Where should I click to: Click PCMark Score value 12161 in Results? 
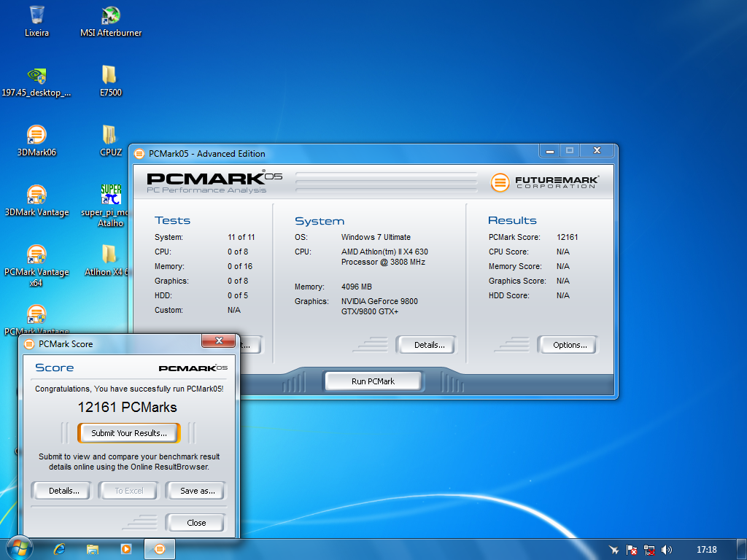coord(567,237)
